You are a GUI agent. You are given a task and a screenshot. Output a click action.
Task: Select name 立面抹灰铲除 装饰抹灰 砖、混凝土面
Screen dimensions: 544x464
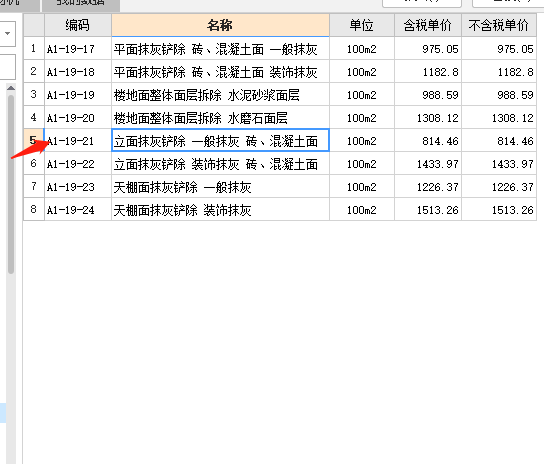(220, 163)
